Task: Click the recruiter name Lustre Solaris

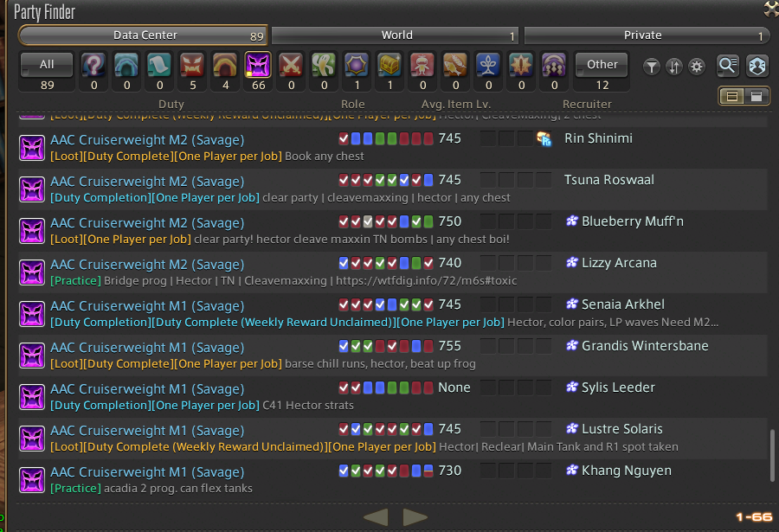Action: 622,429
